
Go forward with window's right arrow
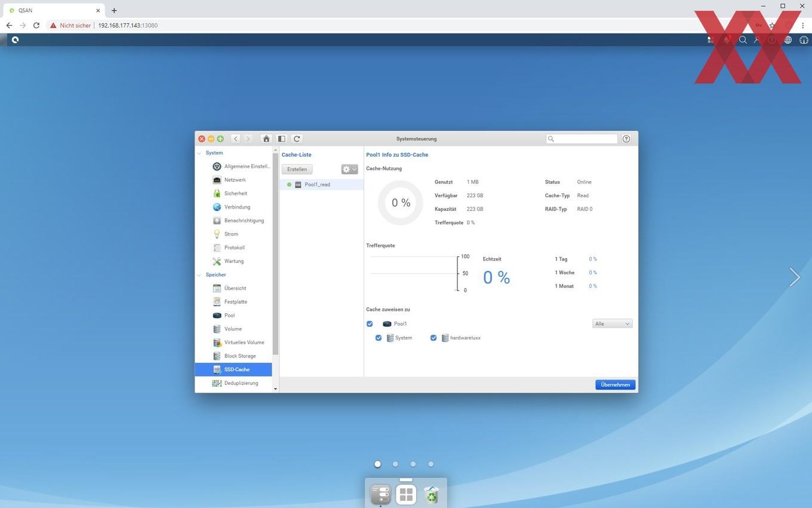tap(248, 139)
